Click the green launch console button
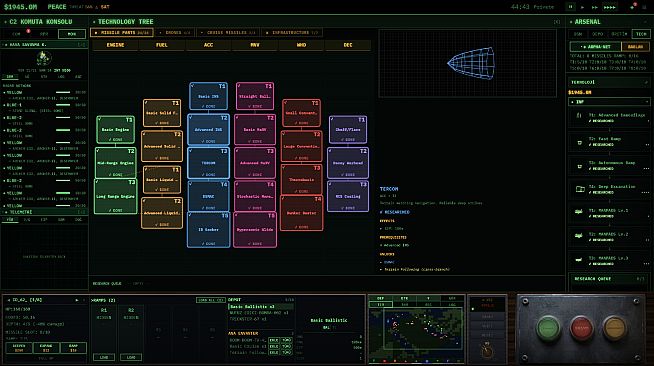Image resolution: width=654 pixels, height=366 pixels. click(548, 328)
